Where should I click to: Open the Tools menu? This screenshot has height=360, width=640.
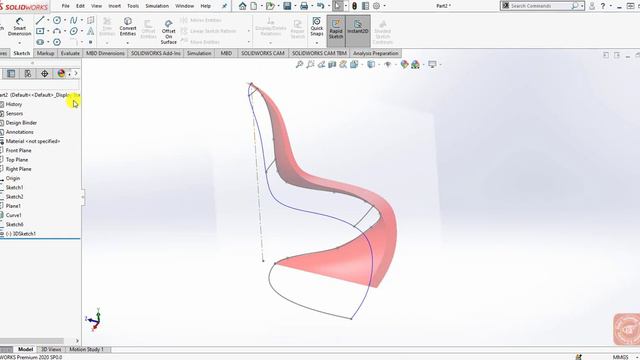click(133, 6)
